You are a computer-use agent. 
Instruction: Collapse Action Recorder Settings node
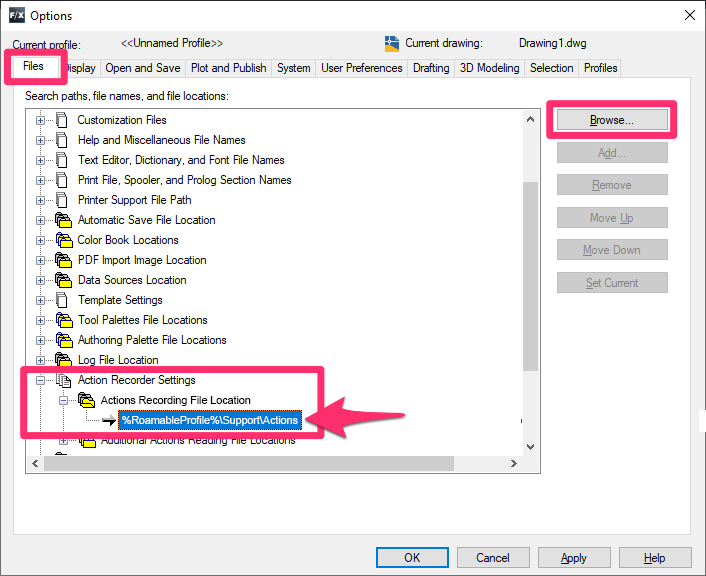click(x=41, y=381)
